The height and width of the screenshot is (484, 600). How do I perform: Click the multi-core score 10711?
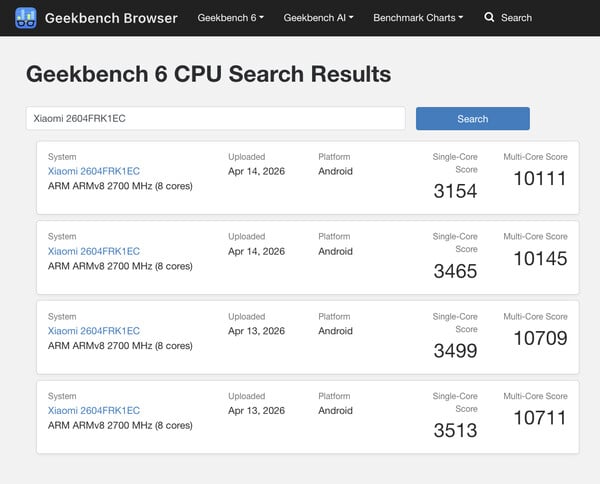click(539, 419)
